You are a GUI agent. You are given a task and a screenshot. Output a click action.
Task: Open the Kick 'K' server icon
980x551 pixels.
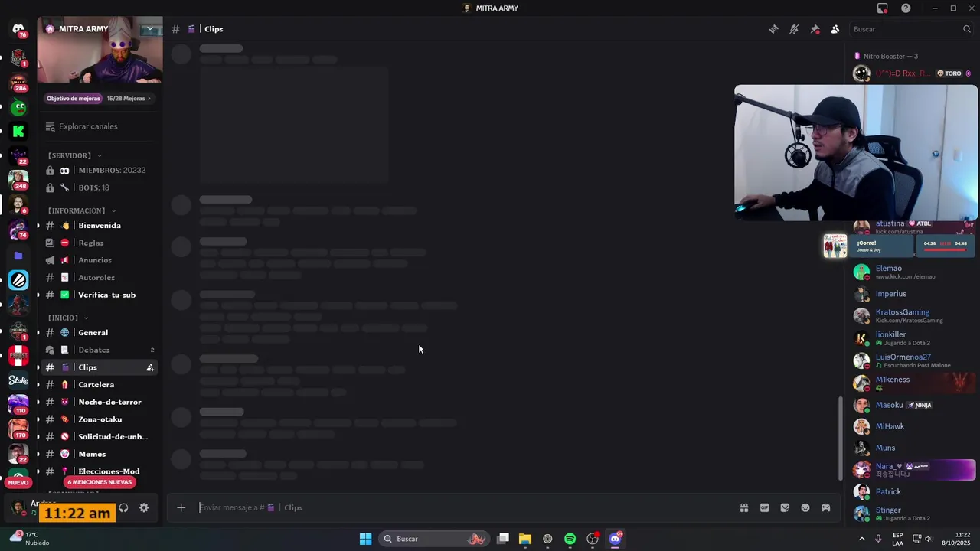[x=18, y=132]
